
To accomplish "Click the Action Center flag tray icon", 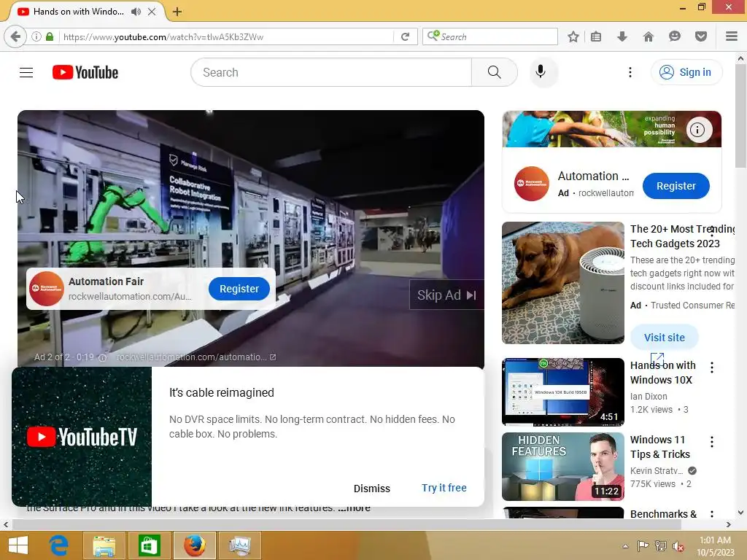I will 643,546.
